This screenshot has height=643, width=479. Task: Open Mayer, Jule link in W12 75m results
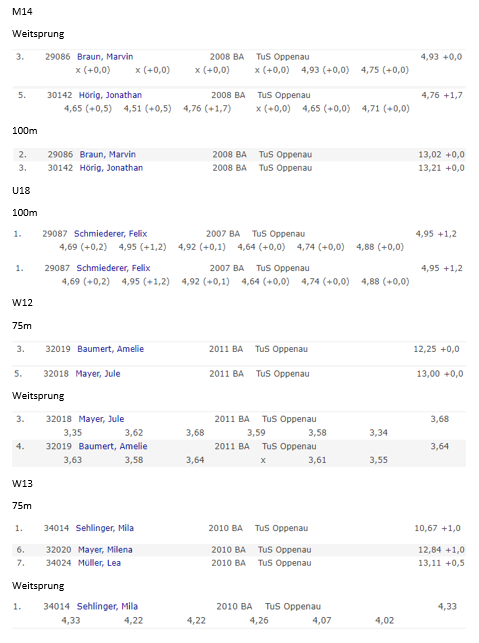[98, 374]
